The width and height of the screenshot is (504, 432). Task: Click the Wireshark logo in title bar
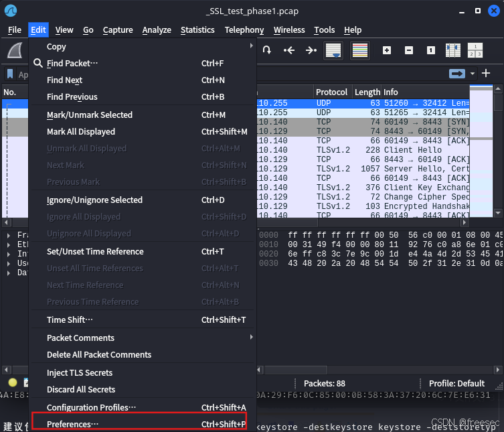tap(11, 11)
